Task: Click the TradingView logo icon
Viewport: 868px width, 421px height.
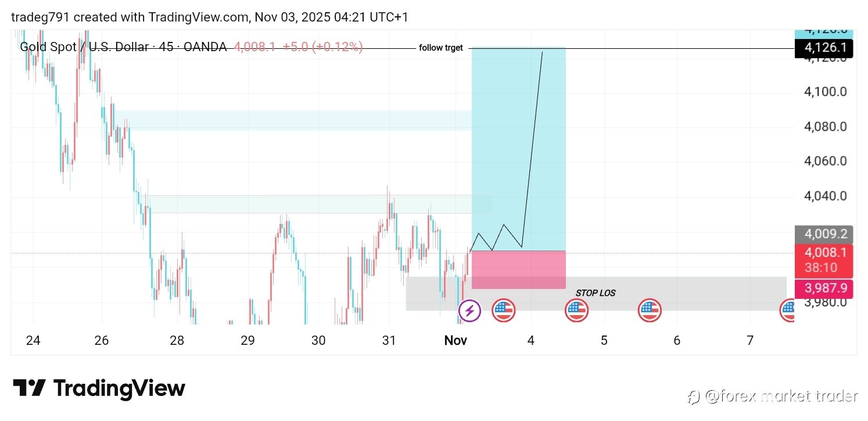Action: 29,388
